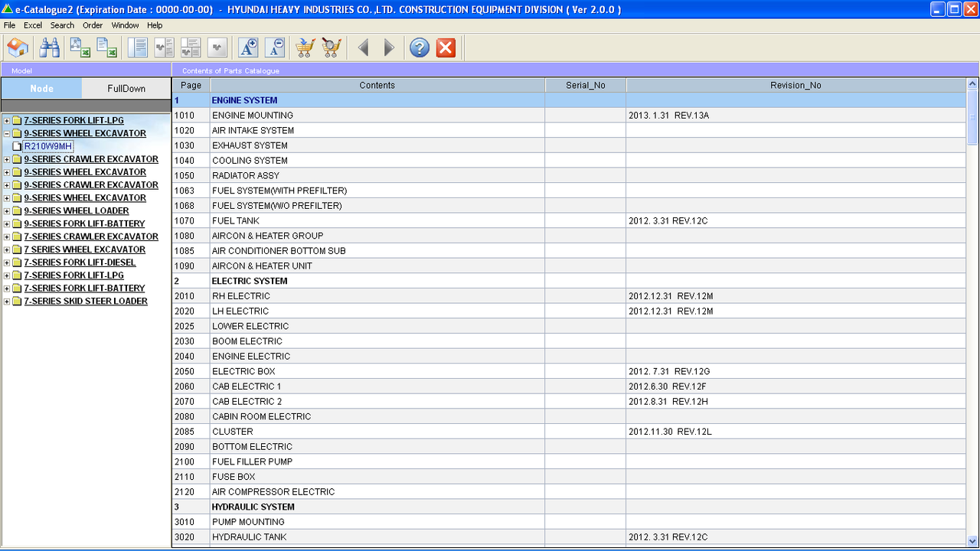This screenshot has width=980, height=551.
Task: Expand the 7-SERIES SKID STEER LOADER node
Action: (7, 302)
